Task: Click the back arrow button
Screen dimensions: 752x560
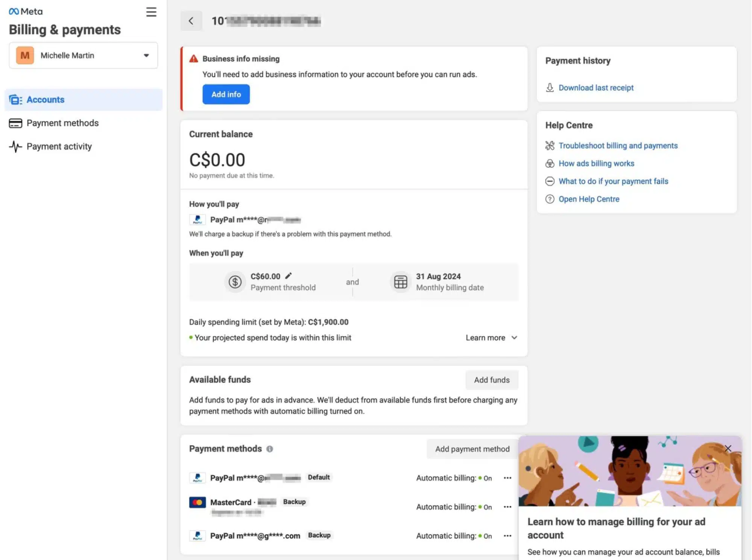Action: point(191,21)
